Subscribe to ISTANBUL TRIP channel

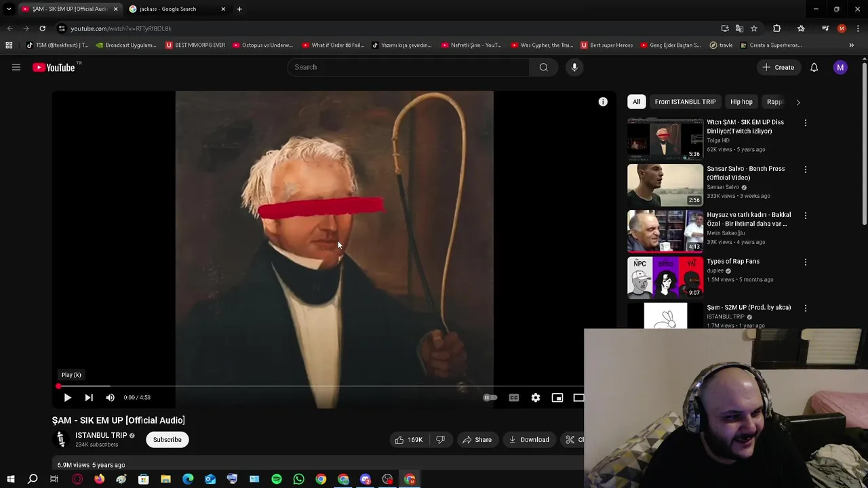[167, 440]
